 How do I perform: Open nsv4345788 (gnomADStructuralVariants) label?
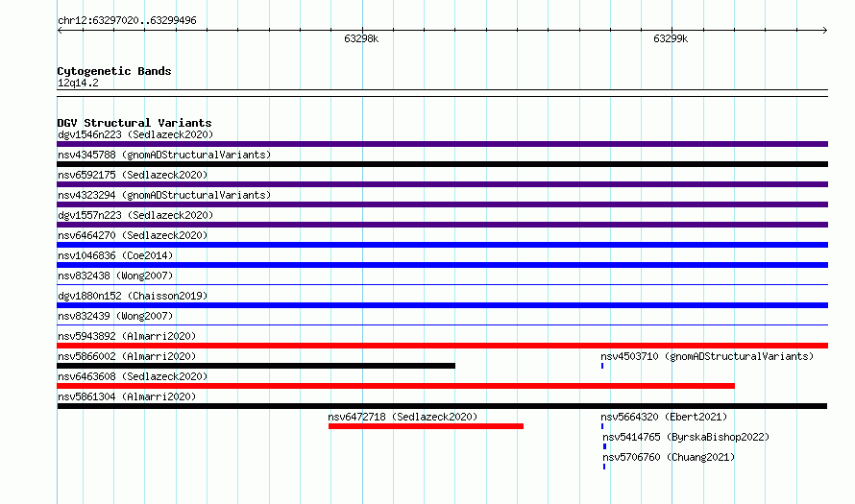click(x=164, y=155)
